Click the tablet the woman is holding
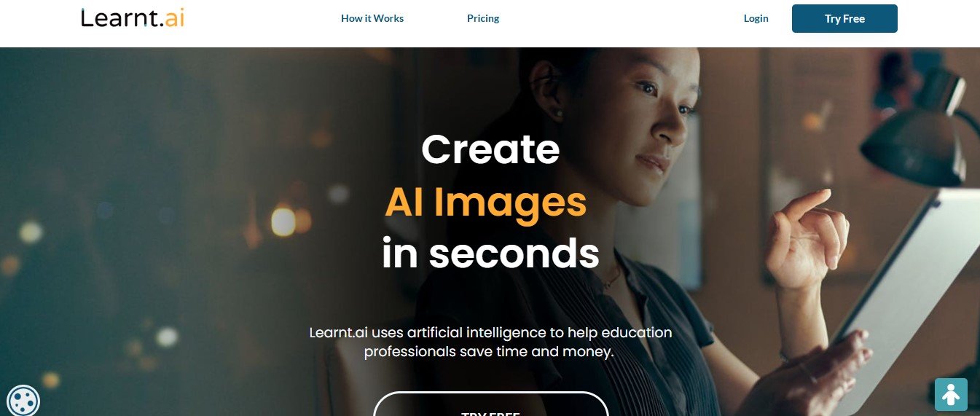The width and height of the screenshot is (980, 416). pyautogui.click(x=911, y=291)
